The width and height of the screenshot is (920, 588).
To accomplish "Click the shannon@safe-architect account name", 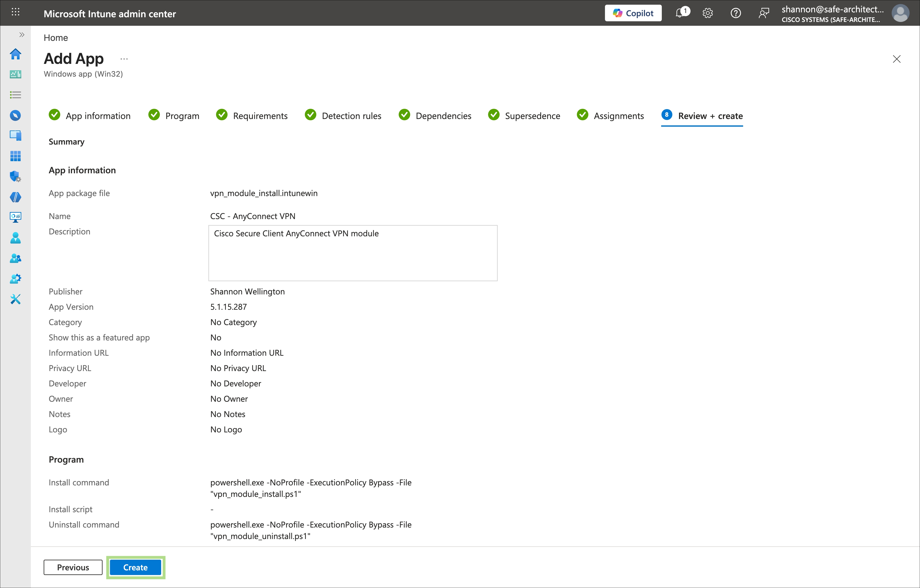I will click(x=833, y=10).
